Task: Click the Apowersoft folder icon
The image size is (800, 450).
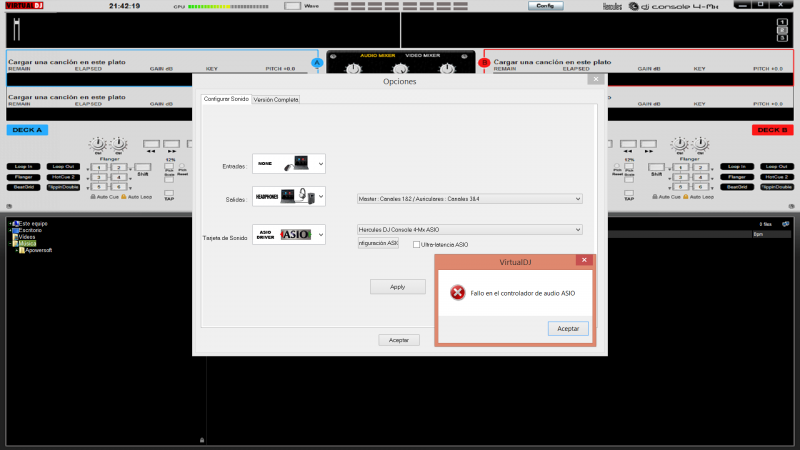Action: click(x=22, y=250)
